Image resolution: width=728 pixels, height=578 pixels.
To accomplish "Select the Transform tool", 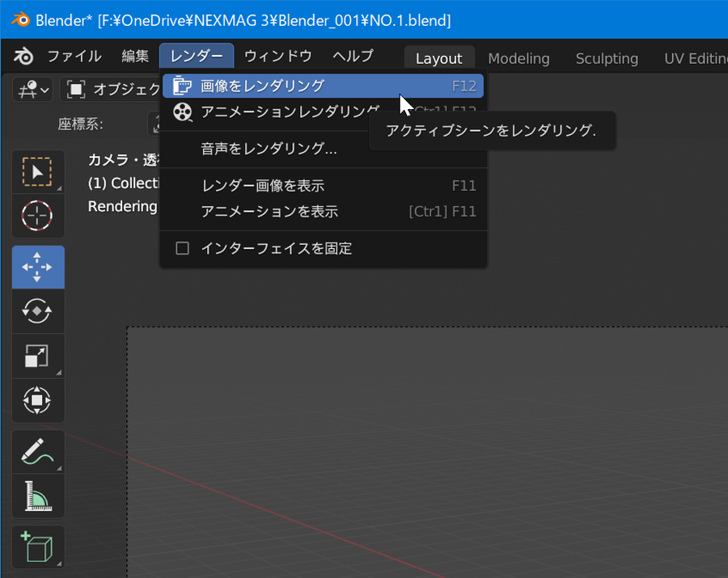I will tap(37, 400).
